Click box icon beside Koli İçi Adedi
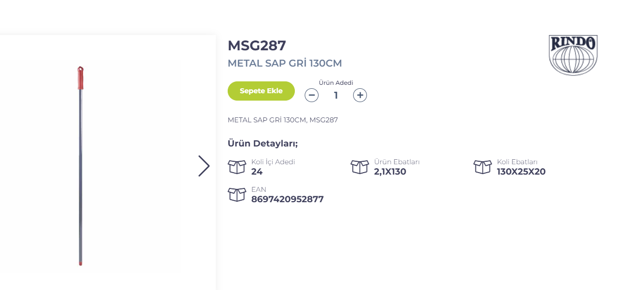This screenshot has height=290, width=644. coord(237,167)
